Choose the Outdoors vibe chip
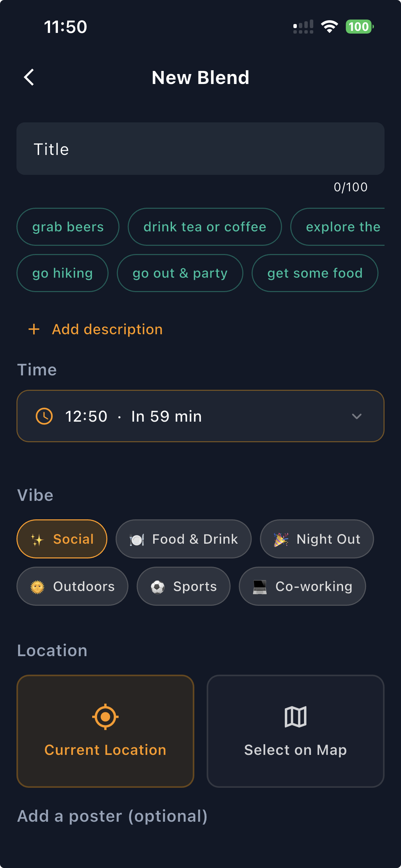Screen dimensions: 401x868 [72, 586]
